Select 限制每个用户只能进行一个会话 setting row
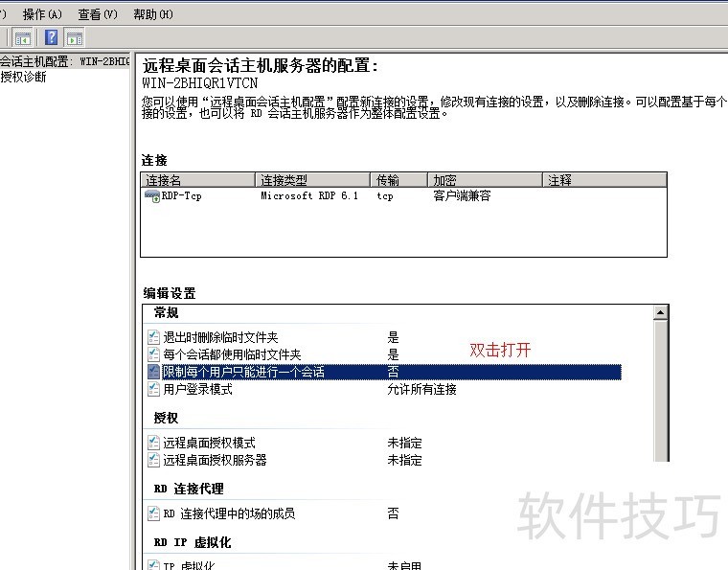The image size is (728, 570). tap(243, 372)
